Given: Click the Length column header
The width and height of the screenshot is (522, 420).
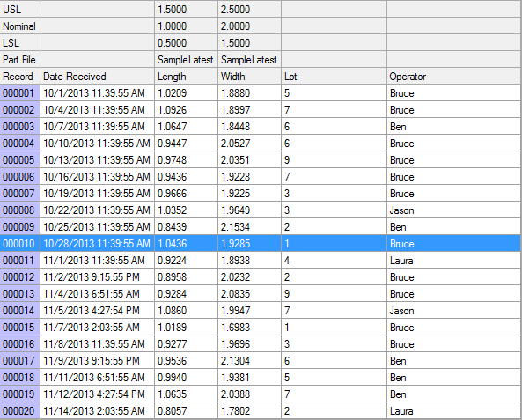Looking at the screenshot, I should click(x=186, y=77).
